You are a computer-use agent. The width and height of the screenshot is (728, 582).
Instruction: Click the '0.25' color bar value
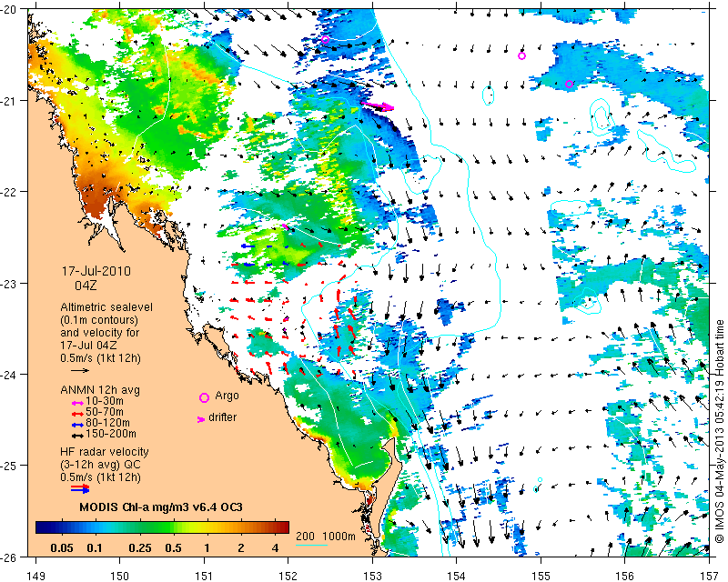tap(140, 548)
